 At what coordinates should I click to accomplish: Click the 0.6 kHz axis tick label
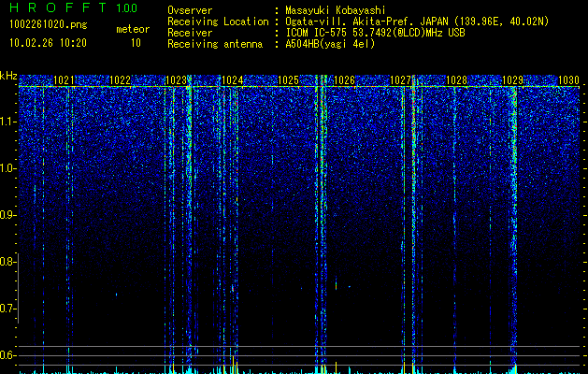[7, 355]
